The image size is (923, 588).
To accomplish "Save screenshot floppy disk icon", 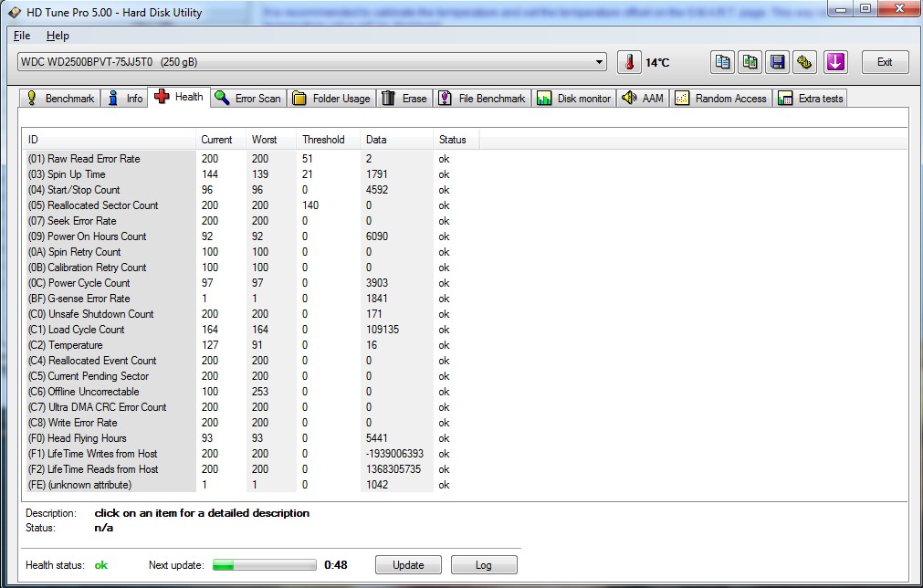I will (777, 62).
